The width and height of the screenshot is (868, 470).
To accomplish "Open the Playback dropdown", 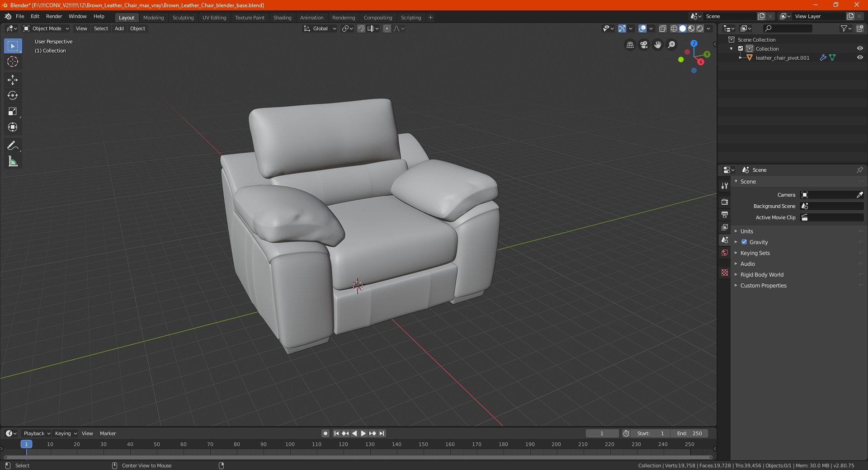I will point(37,433).
